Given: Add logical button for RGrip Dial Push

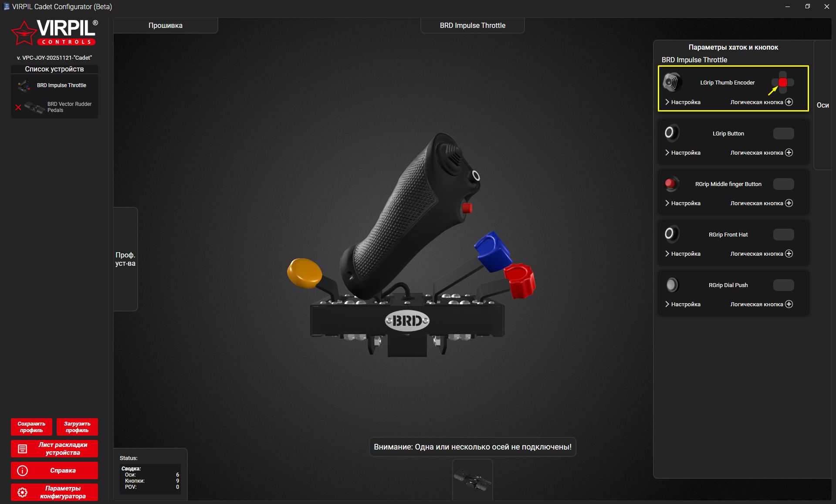Looking at the screenshot, I should [x=789, y=304].
